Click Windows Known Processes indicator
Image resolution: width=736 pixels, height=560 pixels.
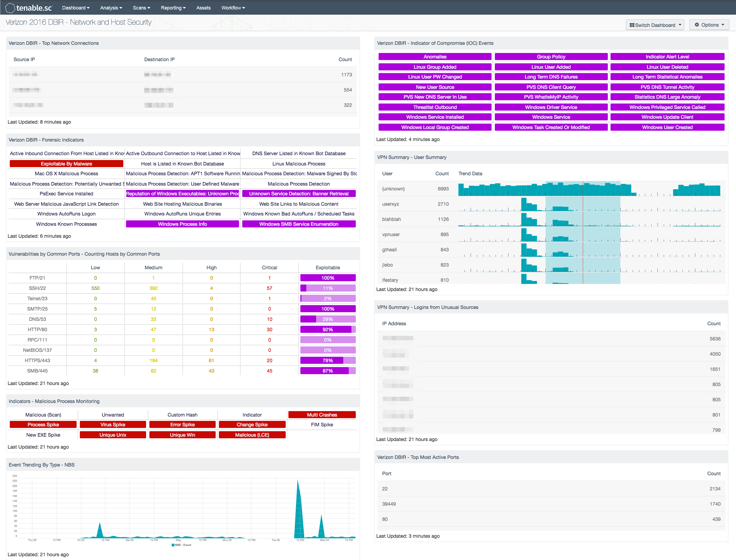[x=66, y=224]
